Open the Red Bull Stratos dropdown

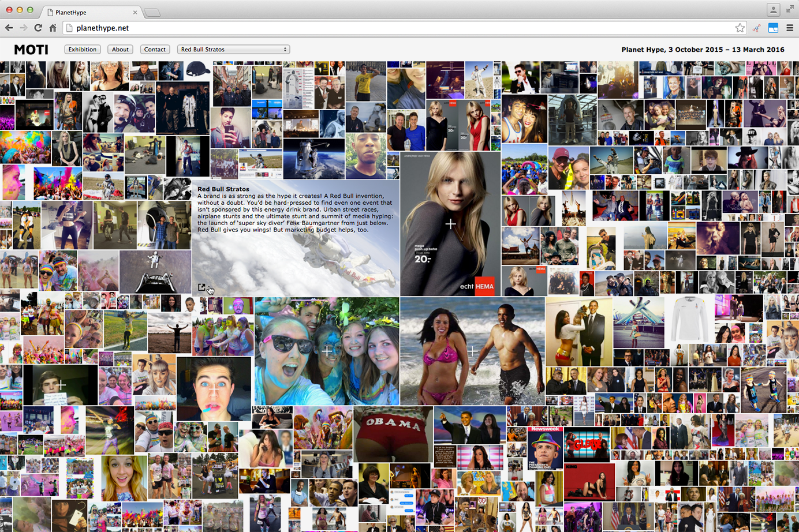(233, 50)
